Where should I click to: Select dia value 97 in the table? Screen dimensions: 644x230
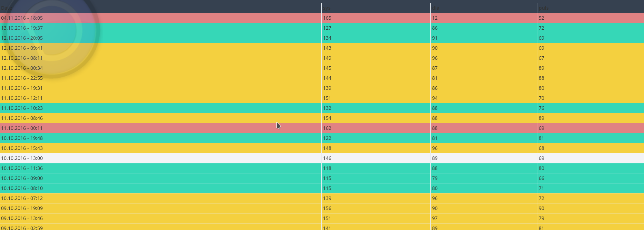484,218
